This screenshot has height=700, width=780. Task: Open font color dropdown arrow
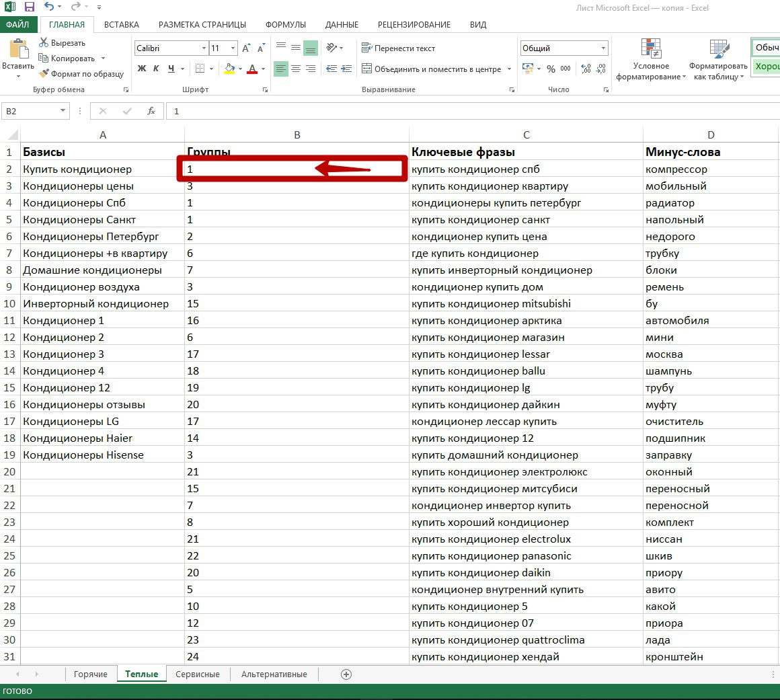[x=263, y=69]
